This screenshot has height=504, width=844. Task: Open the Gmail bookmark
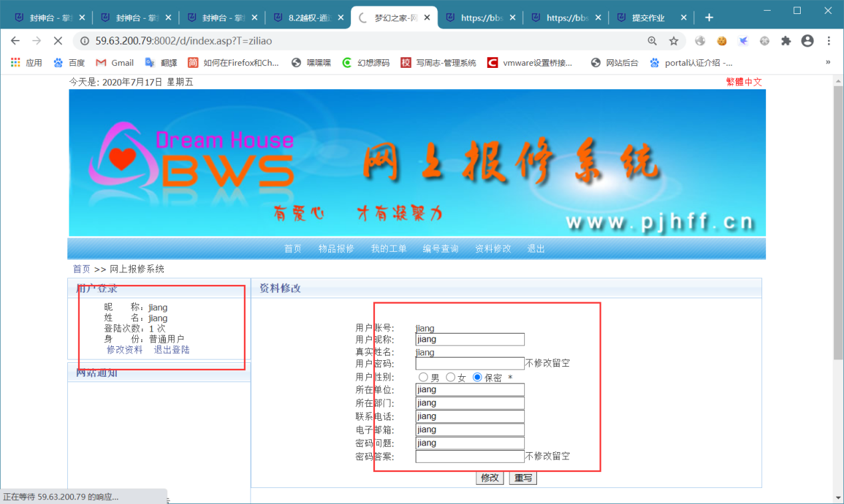115,63
